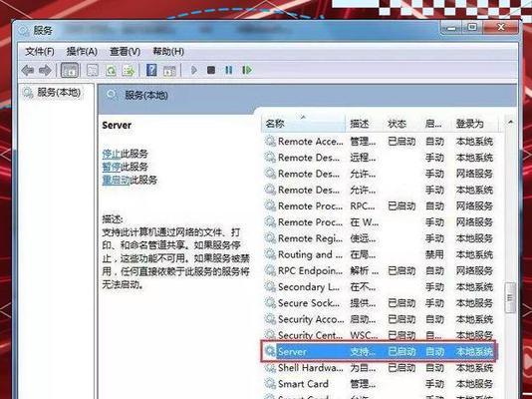Open the blue Help question-mark icon
The image size is (532, 399).
[151, 70]
